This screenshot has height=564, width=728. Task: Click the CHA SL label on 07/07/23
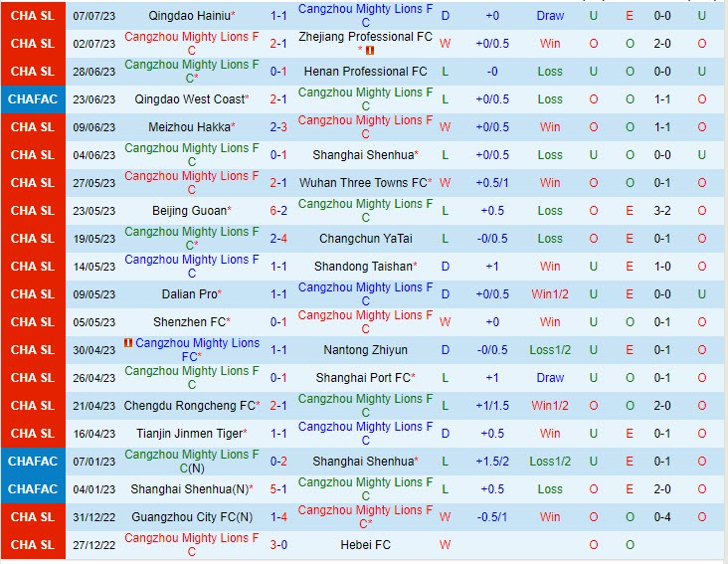pyautogui.click(x=33, y=16)
